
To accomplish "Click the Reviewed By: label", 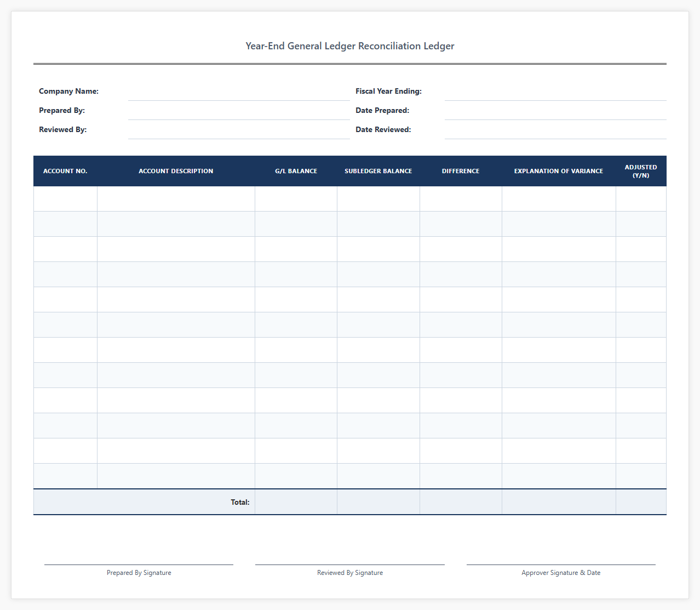I will pyautogui.click(x=62, y=130).
